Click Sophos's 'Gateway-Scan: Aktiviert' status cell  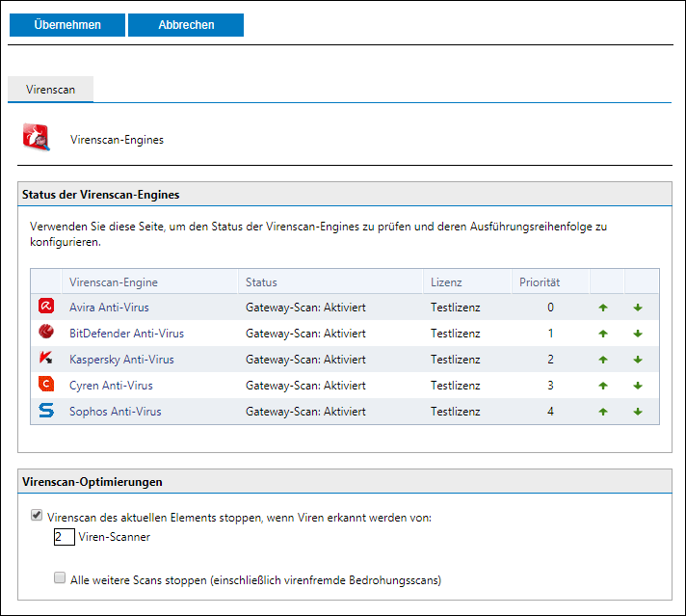305,412
